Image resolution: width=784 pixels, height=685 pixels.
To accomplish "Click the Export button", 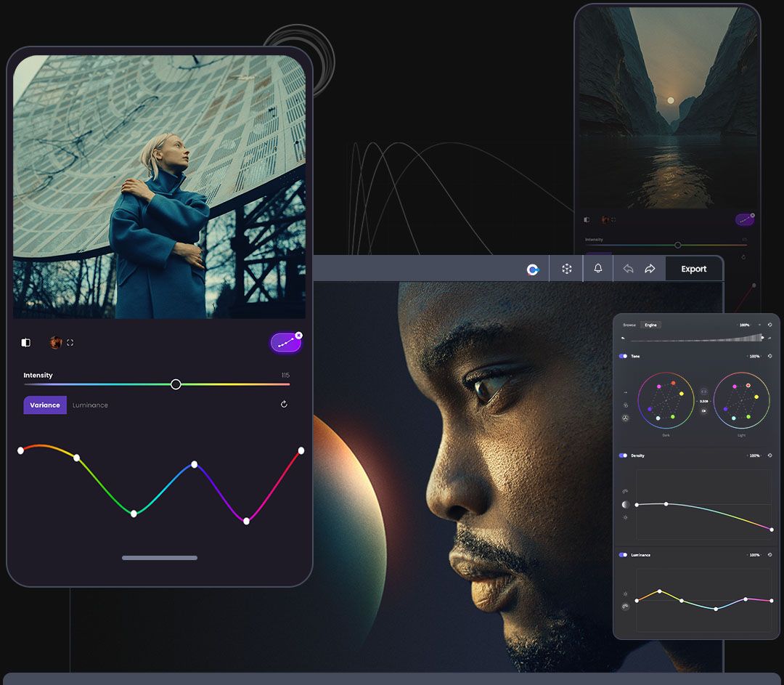I will point(694,268).
